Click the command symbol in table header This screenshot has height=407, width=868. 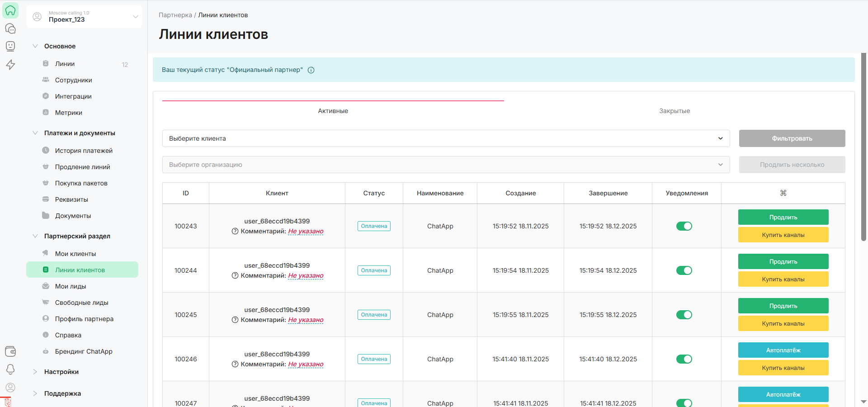(x=783, y=193)
